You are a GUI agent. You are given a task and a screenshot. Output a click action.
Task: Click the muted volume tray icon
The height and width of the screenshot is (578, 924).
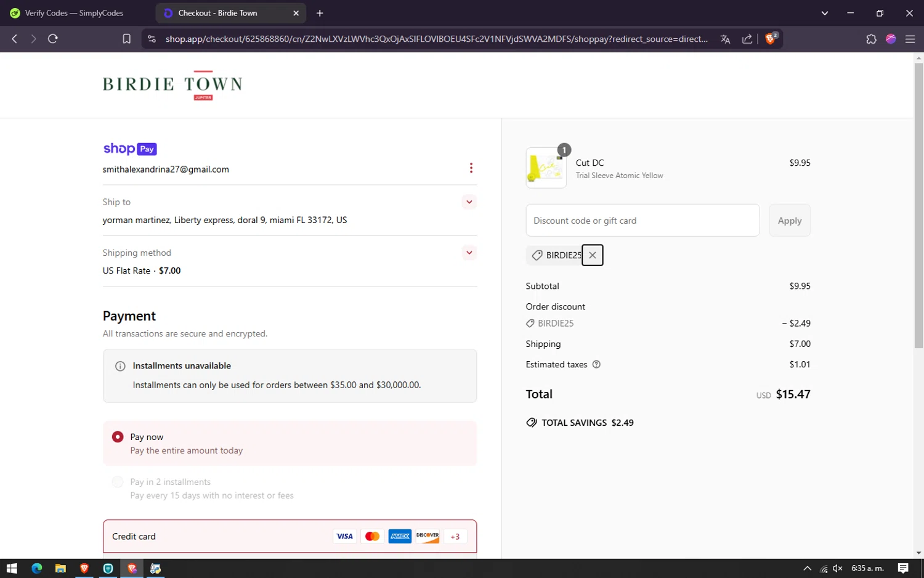[x=838, y=568]
